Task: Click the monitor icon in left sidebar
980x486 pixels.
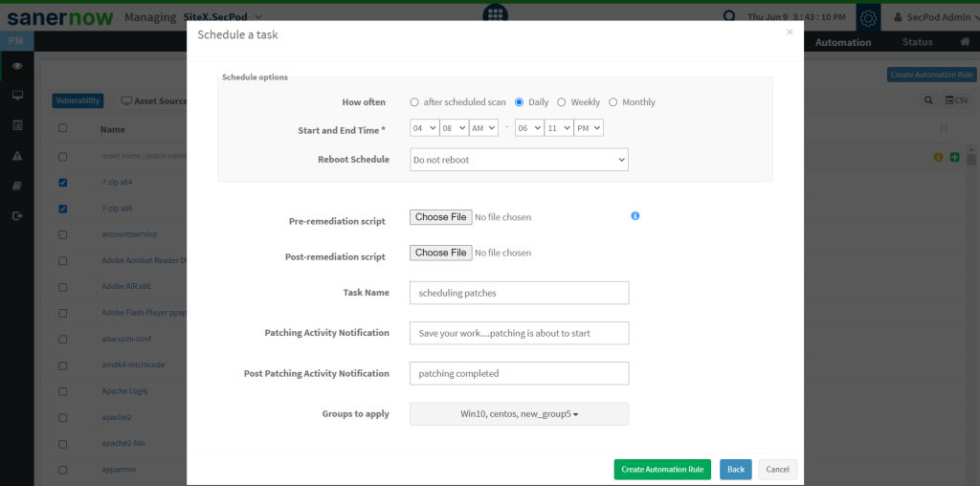Action: click(x=17, y=96)
